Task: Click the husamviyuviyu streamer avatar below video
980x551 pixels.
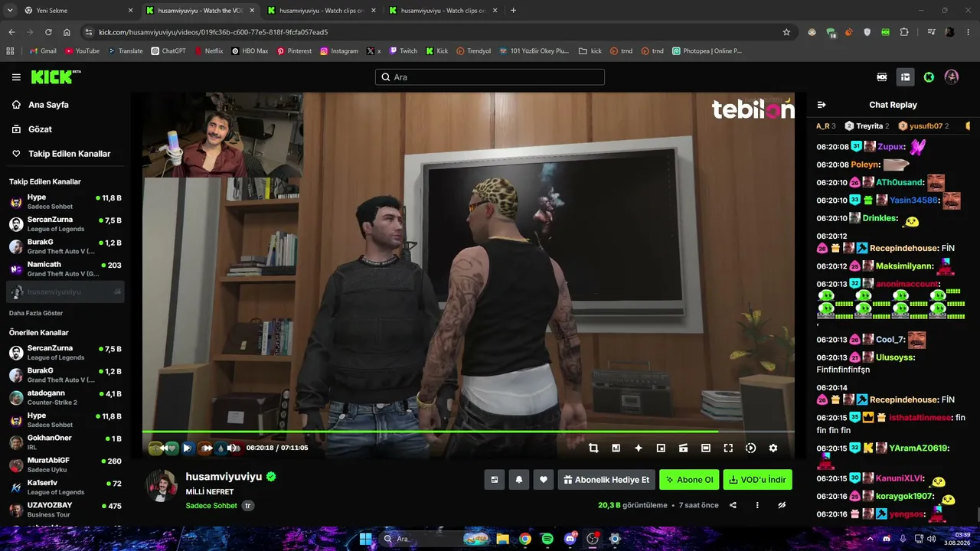Action: (x=161, y=487)
